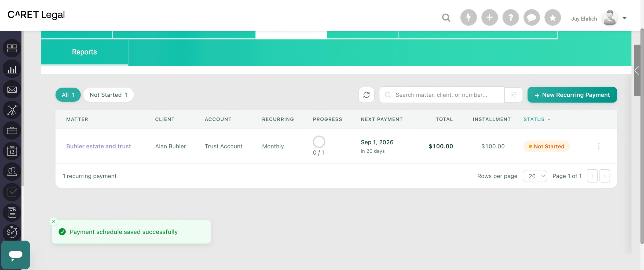Dismiss the payment saved notification
644x270 pixels.
click(x=54, y=221)
